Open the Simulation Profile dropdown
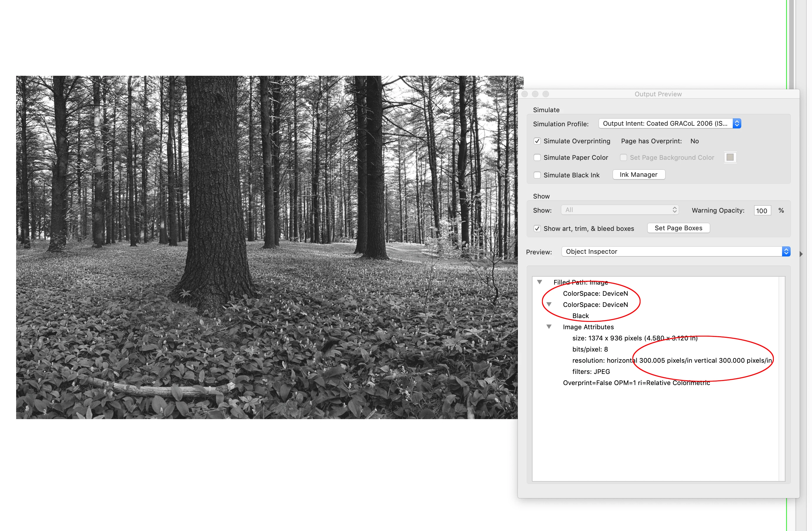The image size is (812, 531). tap(669, 124)
